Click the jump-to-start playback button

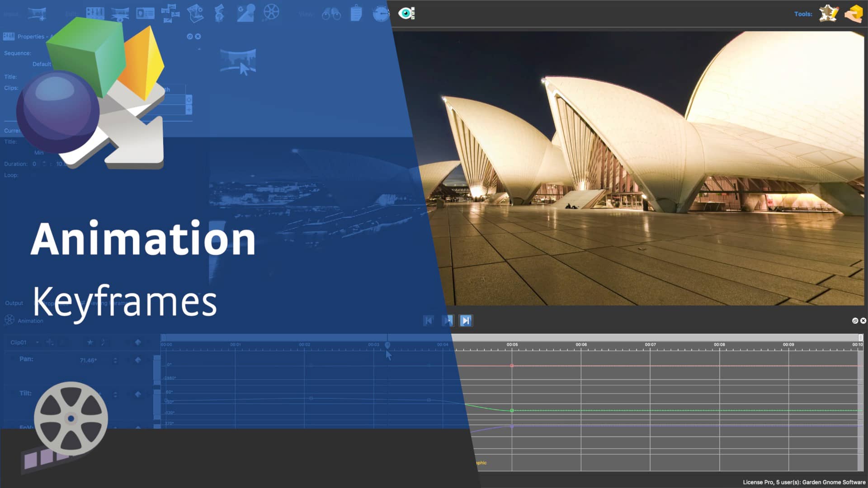[428, 321]
